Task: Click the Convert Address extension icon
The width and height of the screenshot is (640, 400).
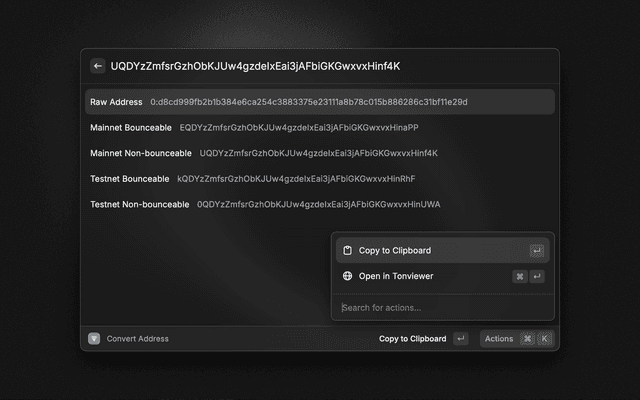Action: (x=94, y=339)
